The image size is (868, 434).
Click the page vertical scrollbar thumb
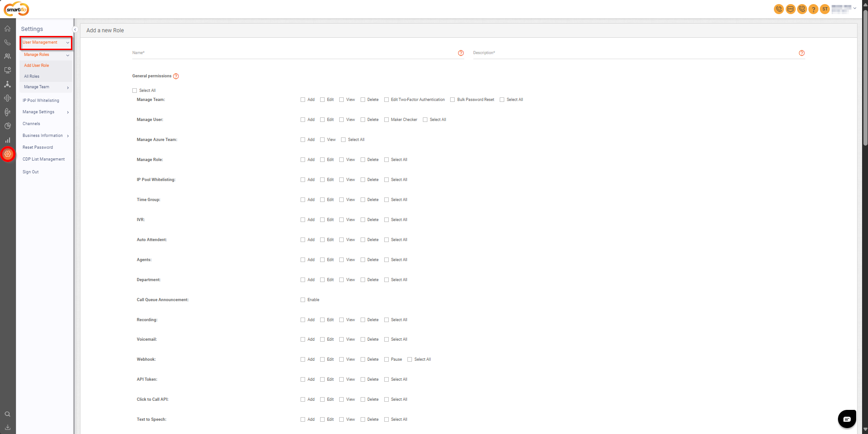865,77
